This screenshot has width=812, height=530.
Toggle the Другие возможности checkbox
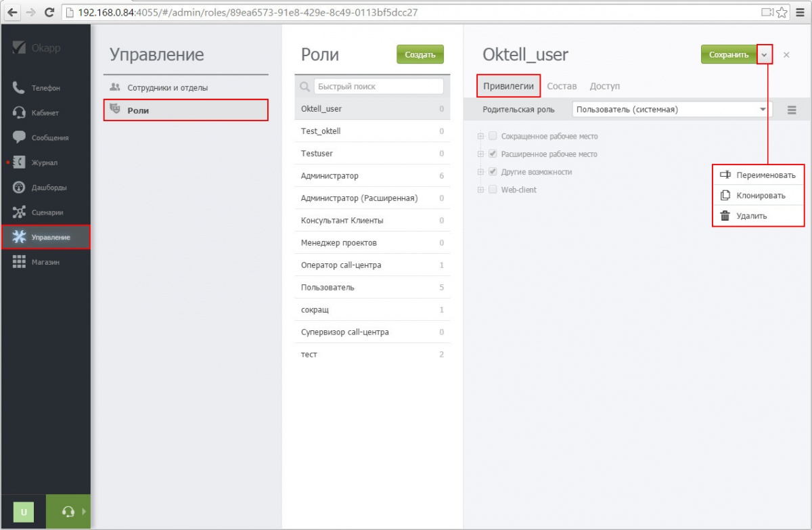[493, 172]
